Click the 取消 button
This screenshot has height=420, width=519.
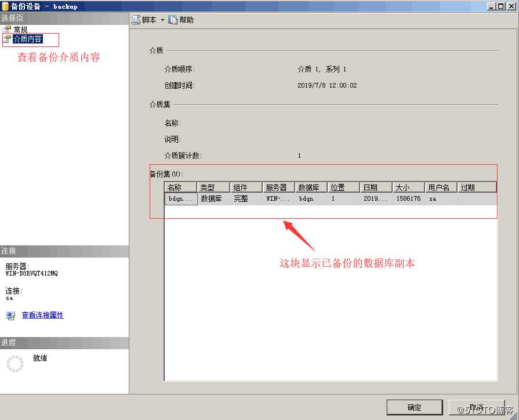tap(477, 407)
